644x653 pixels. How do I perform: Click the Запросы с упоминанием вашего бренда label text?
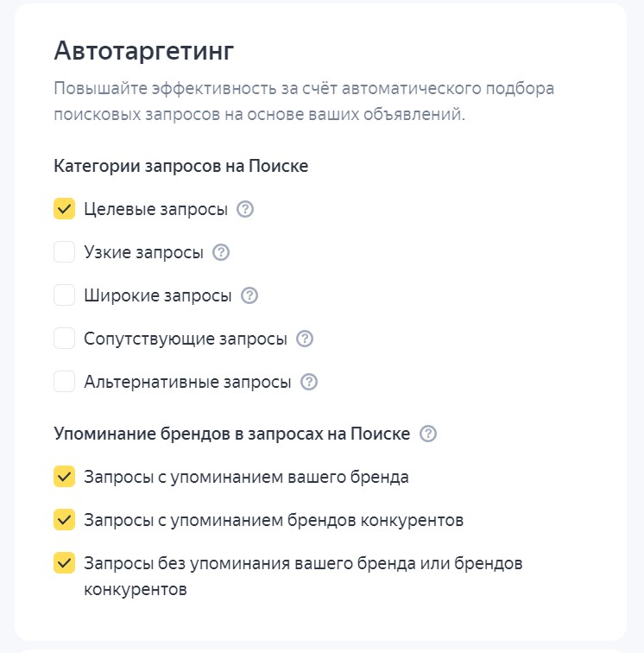coord(246,477)
